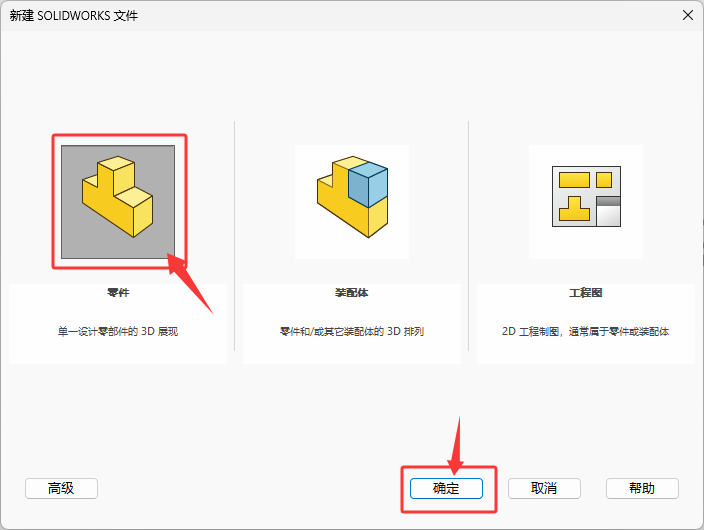Click the 工程图 label text
This screenshot has height=530, width=704.
pyautogui.click(x=586, y=293)
